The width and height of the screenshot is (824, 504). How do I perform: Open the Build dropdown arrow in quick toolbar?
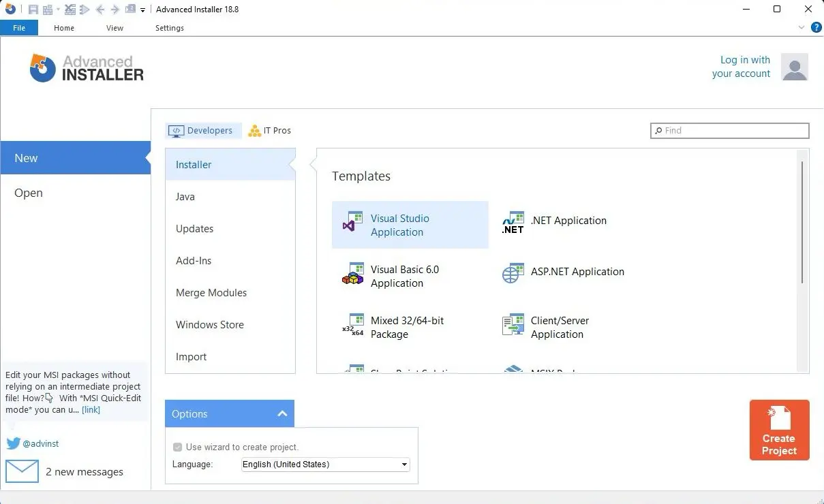(59, 10)
